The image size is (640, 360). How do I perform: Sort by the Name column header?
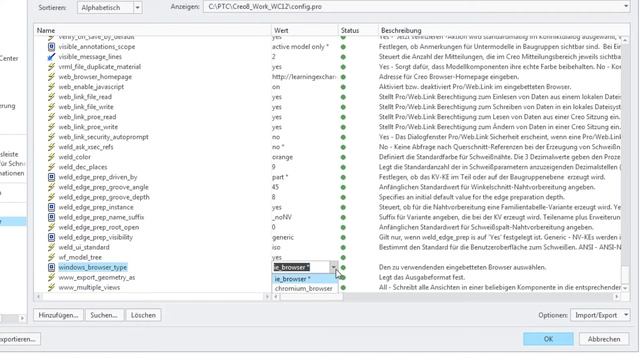[152, 30]
